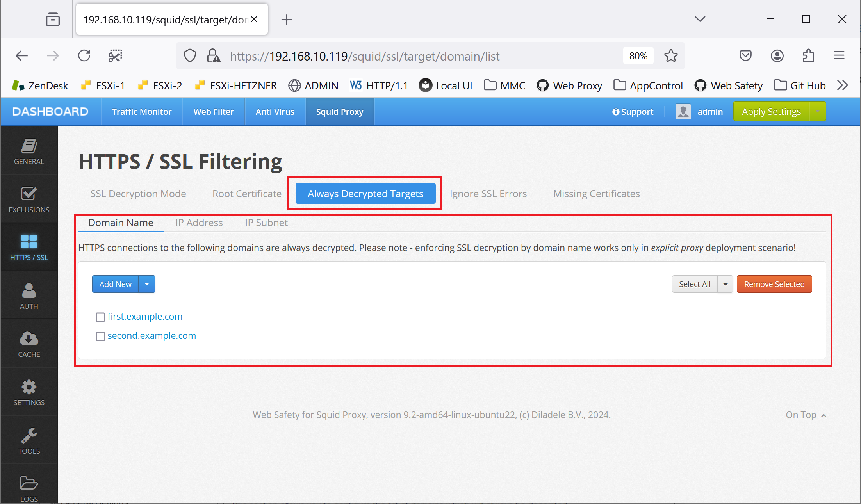Open the Local UI bookmark

click(x=446, y=85)
